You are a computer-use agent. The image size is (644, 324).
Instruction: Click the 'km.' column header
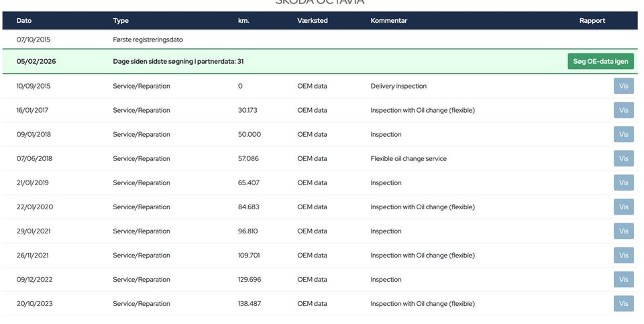pyautogui.click(x=244, y=20)
